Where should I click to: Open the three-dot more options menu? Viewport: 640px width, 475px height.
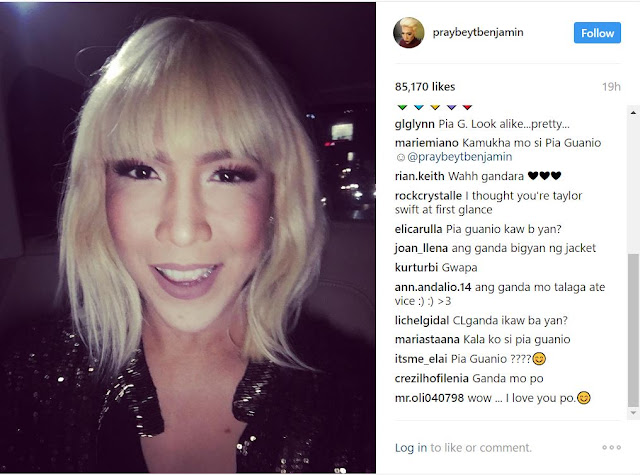[x=611, y=448]
